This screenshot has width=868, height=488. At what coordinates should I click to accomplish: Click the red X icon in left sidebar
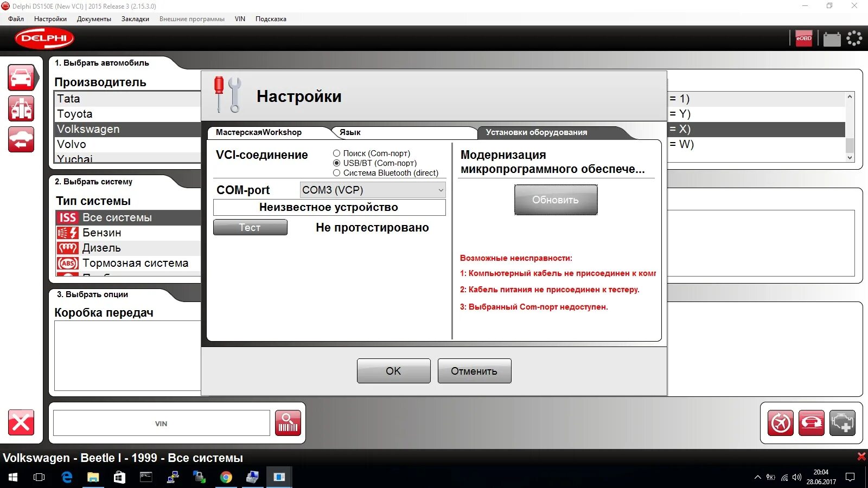tap(21, 422)
